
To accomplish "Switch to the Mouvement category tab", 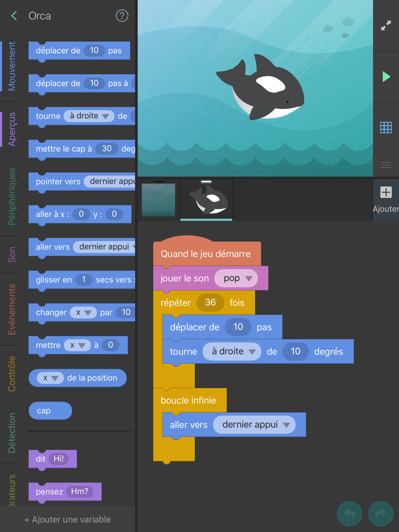I will point(11,66).
